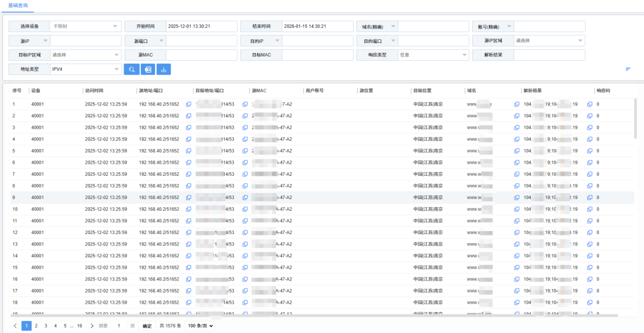Screen dimensions: 644x333
Task: Copy parse result in row 1
Action: tap(589, 104)
